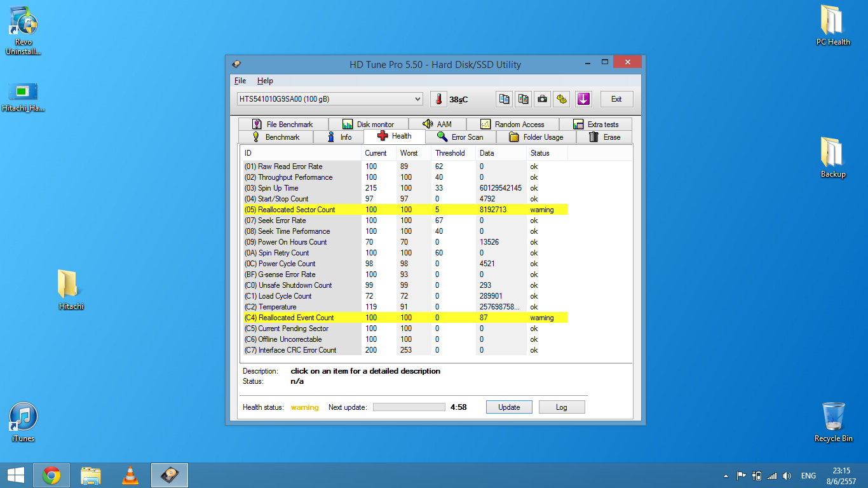This screenshot has width=868, height=488.
Task: Switch input language via ENG indicator
Action: pyautogui.click(x=808, y=476)
